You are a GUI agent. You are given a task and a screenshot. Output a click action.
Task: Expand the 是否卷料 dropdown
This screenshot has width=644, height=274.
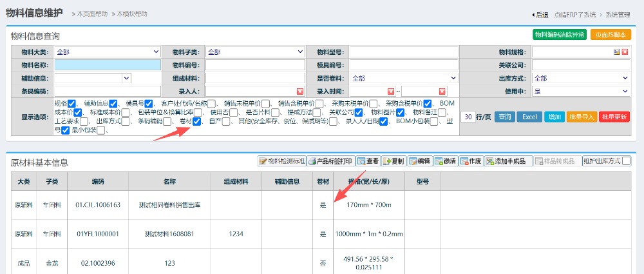click(x=403, y=78)
